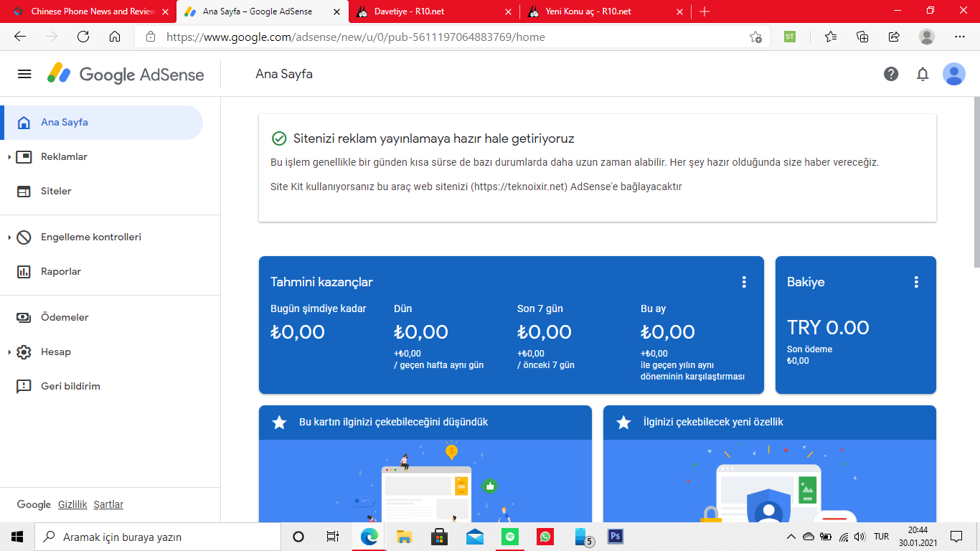Click the Engelleme kontrolleri blocked icon
The width and height of the screenshot is (980, 551).
tap(24, 237)
